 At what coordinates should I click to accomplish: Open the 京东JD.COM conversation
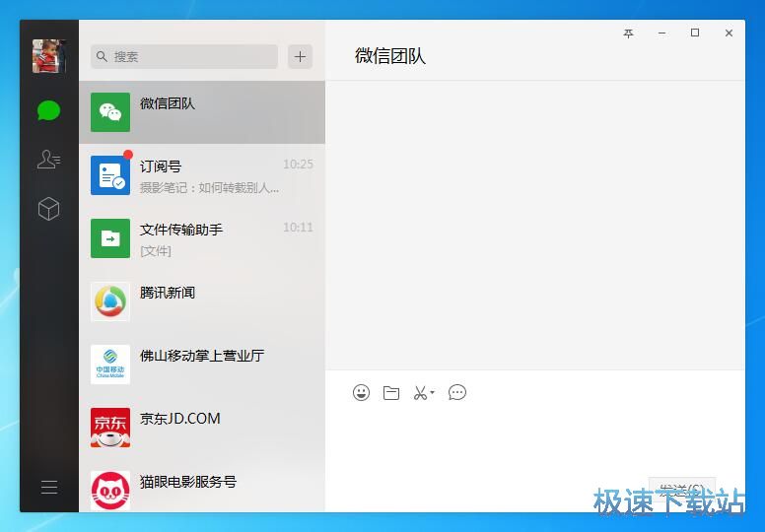point(202,428)
